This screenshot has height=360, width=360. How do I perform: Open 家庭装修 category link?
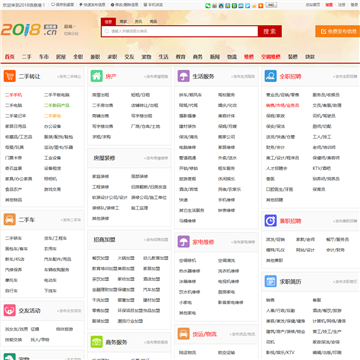[101, 176]
